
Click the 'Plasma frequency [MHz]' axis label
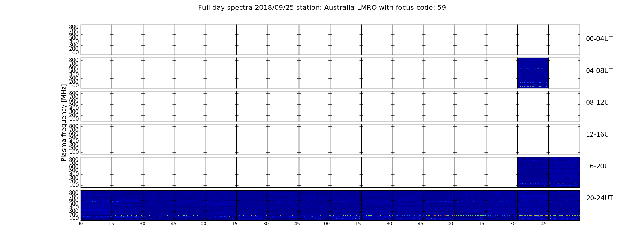pos(64,123)
